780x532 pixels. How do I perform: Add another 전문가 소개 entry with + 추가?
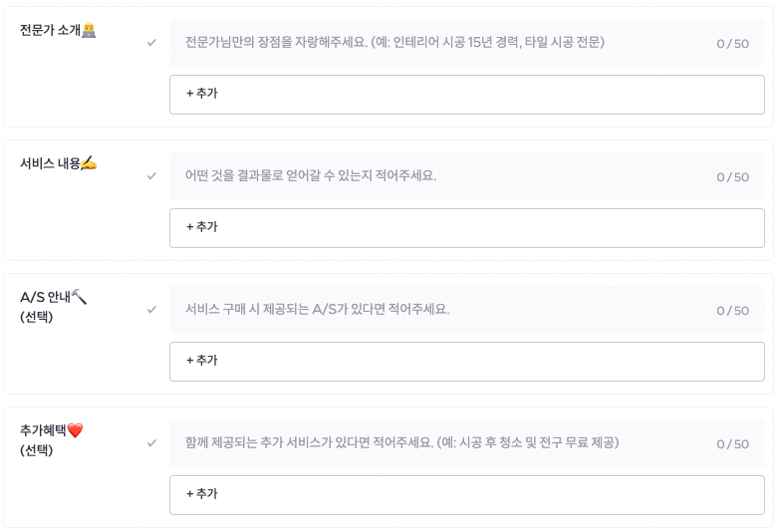tap(466, 95)
